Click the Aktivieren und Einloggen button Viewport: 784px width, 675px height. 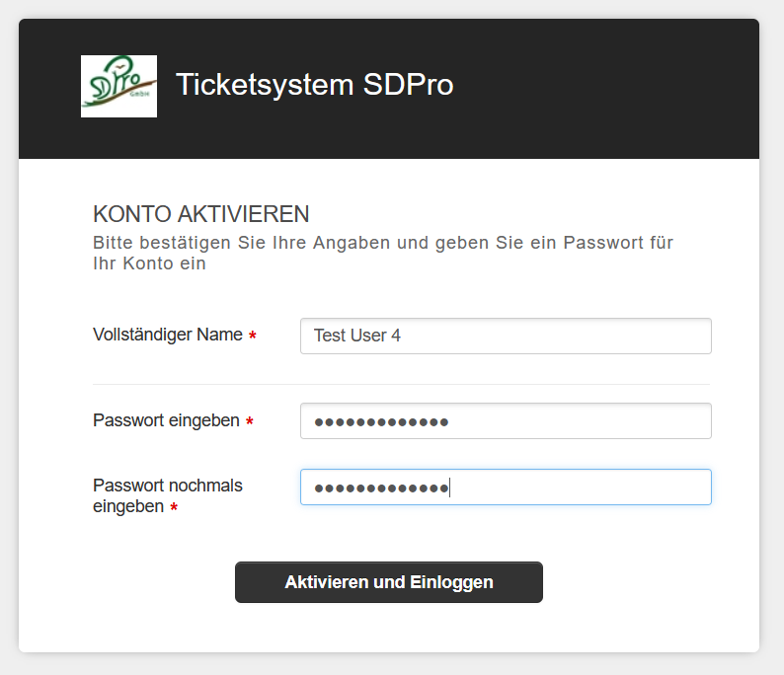[x=388, y=582]
